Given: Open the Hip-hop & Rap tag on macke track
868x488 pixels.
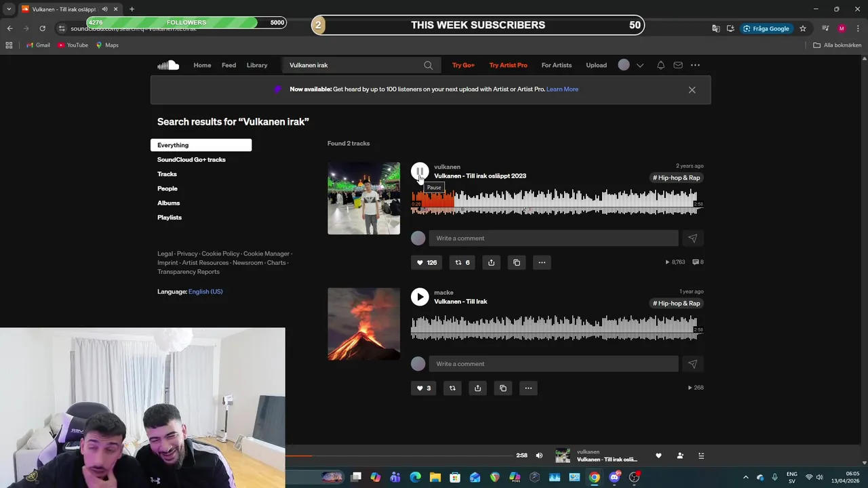Looking at the screenshot, I should (x=676, y=304).
